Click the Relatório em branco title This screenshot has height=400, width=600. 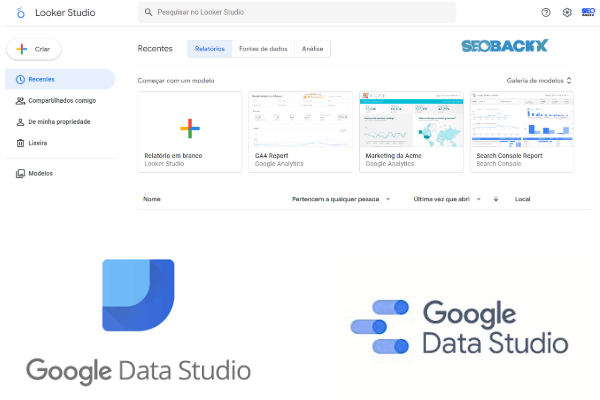(173, 155)
